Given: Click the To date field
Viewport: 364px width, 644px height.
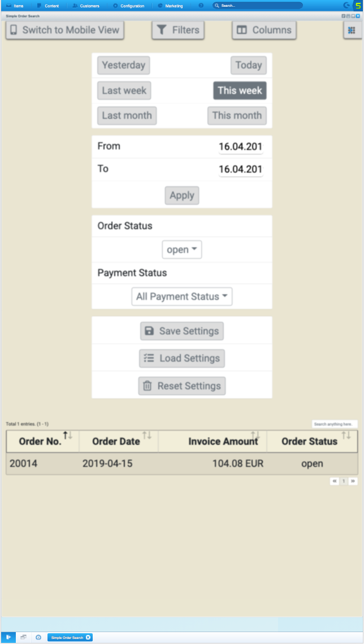Looking at the screenshot, I should point(241,169).
